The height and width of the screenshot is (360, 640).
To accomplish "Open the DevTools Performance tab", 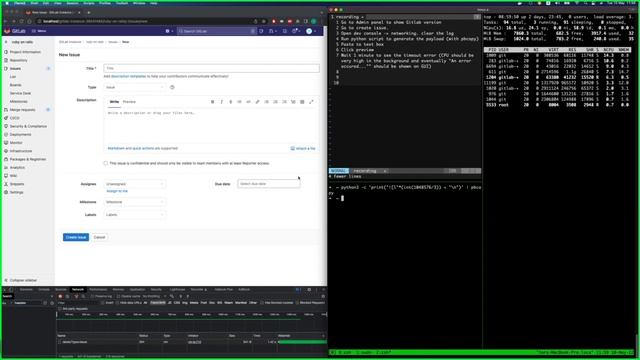I will 98,289.
